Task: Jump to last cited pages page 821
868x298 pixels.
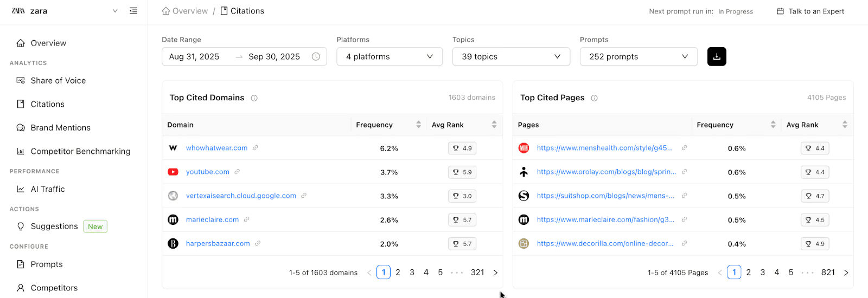Action: (x=828, y=272)
